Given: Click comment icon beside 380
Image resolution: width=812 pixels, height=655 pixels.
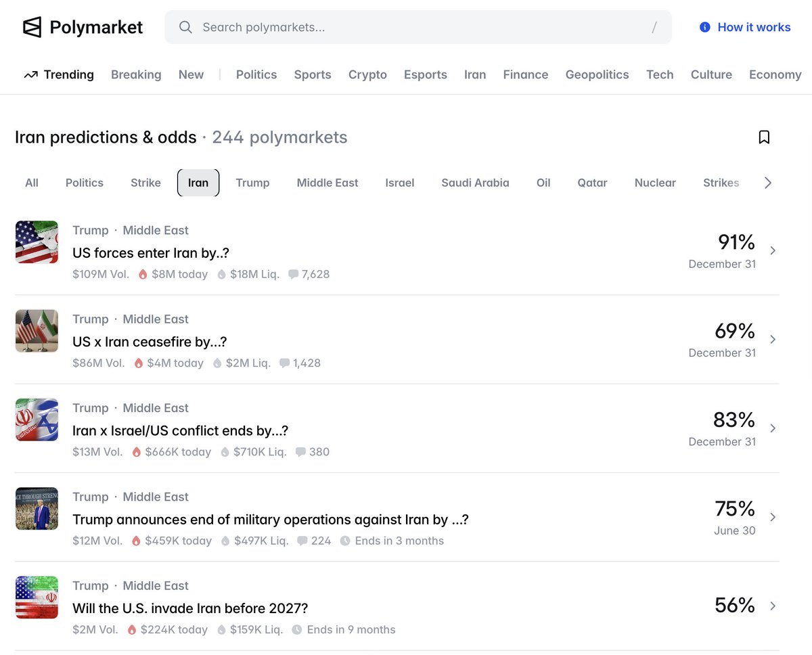Looking at the screenshot, I should 300,452.
